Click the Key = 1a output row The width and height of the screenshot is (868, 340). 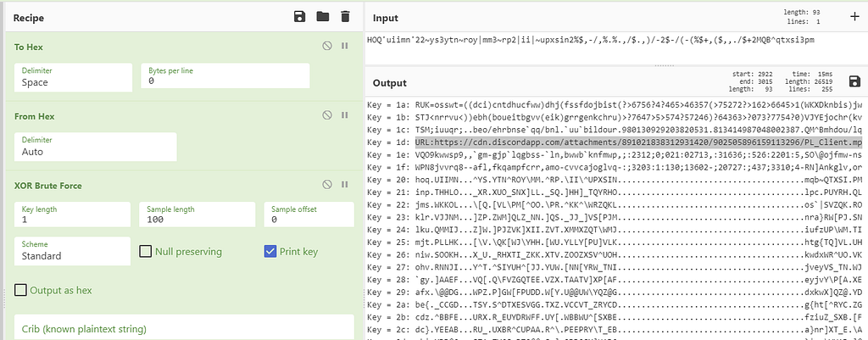pos(615,103)
